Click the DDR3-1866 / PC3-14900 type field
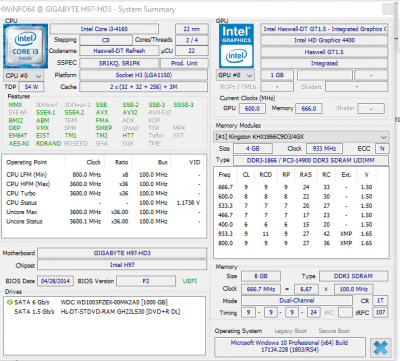Screen dimensions: 400x361 tap(311, 161)
